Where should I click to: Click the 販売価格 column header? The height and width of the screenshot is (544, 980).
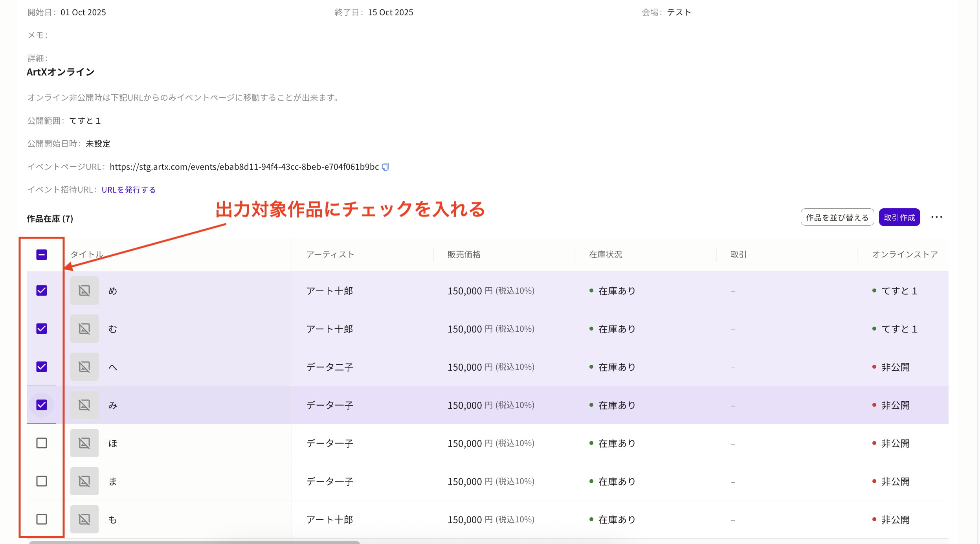click(x=464, y=254)
